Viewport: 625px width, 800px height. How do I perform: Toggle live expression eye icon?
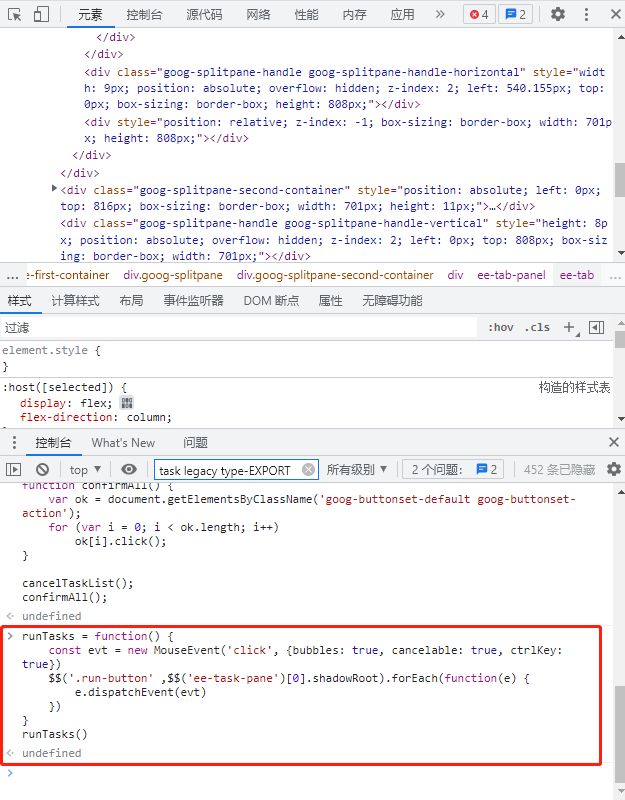point(129,469)
